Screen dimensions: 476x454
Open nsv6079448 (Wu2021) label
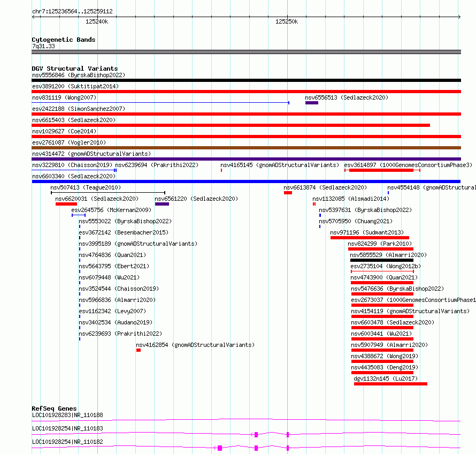point(109,277)
